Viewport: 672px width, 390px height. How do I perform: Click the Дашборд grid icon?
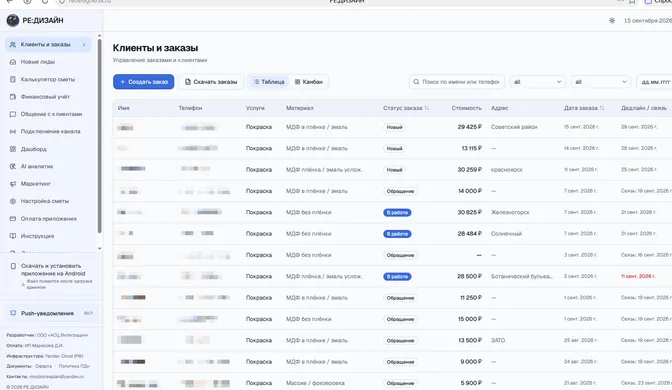pyautogui.click(x=13, y=149)
